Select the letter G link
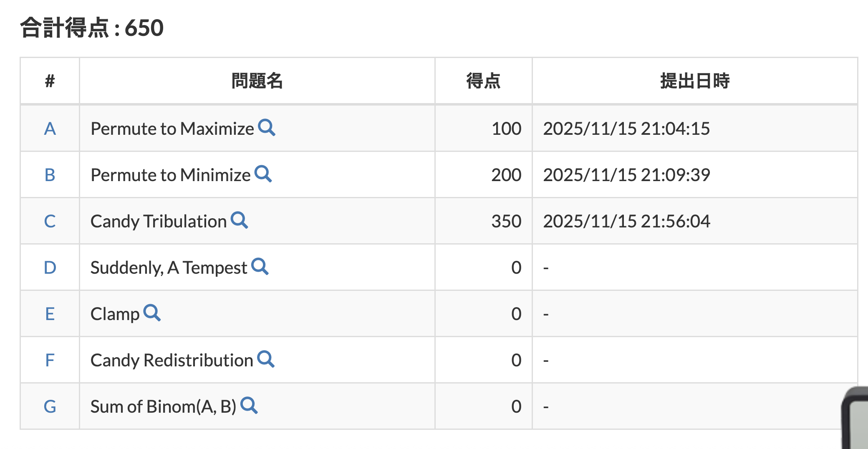868x449 pixels. pos(50,406)
